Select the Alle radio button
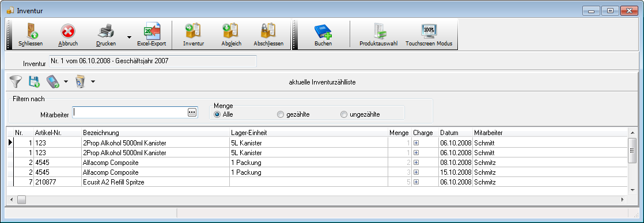The height and width of the screenshot is (223, 644). [x=217, y=114]
